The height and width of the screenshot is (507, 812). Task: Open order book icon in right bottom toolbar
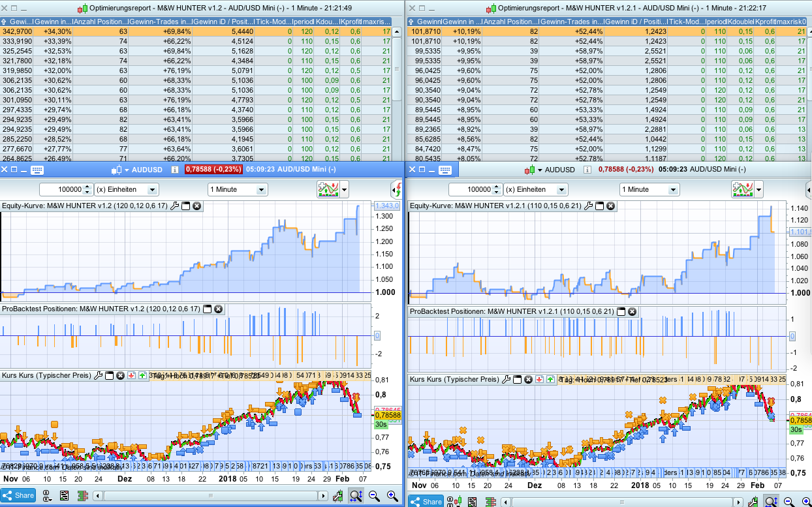click(492, 501)
